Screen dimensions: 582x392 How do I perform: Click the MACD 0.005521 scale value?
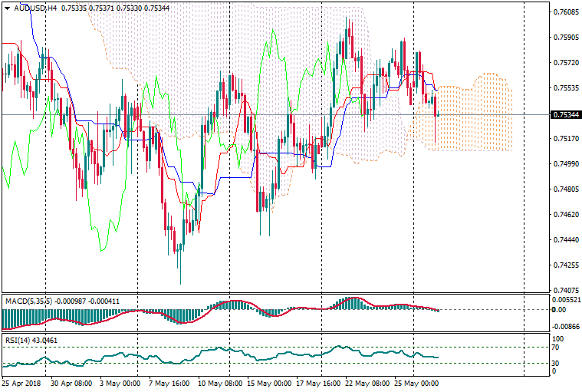coord(567,299)
